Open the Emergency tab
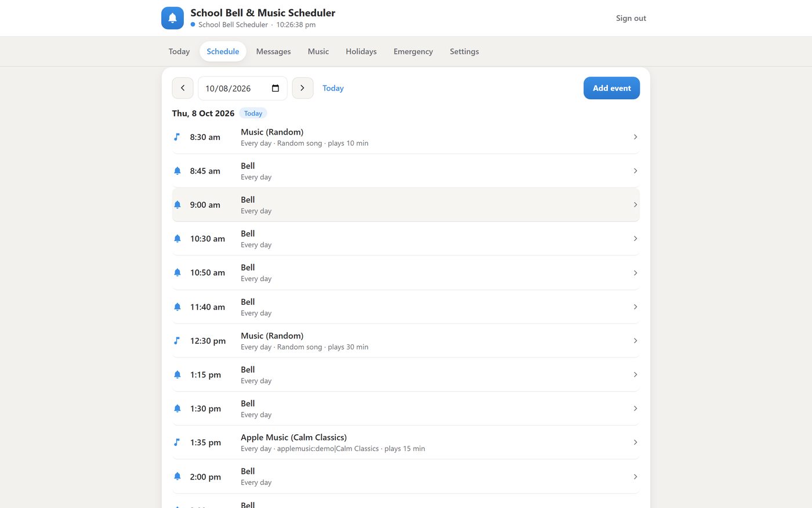Image resolution: width=812 pixels, height=508 pixels. click(413, 51)
